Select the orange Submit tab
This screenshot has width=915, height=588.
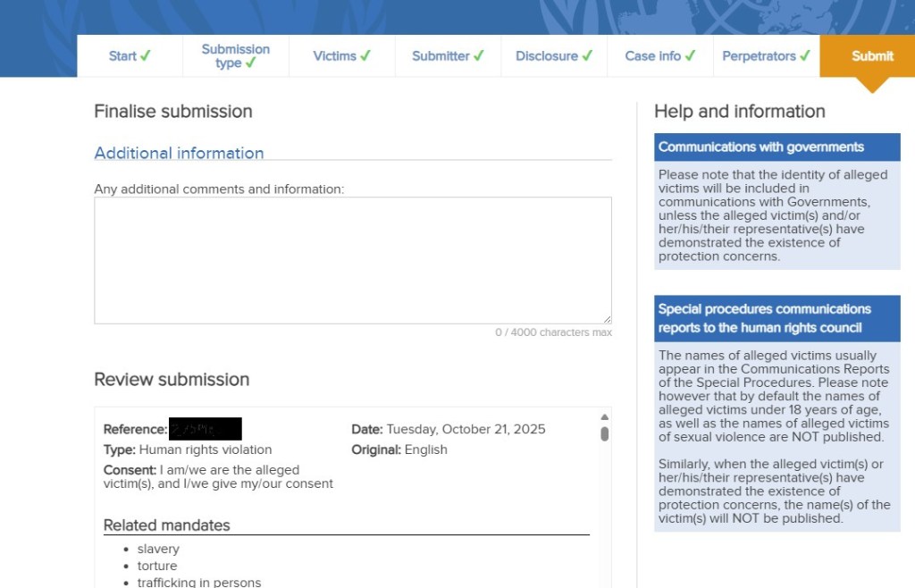click(x=872, y=56)
